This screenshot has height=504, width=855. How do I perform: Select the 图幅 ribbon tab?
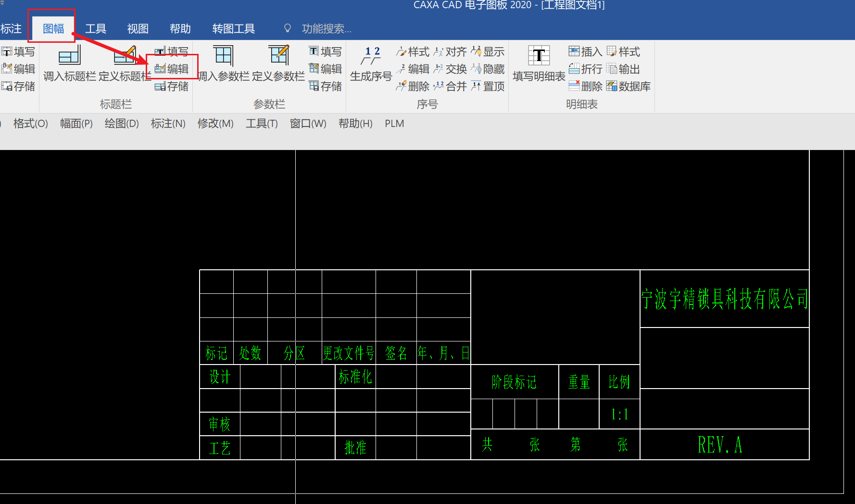[53, 29]
